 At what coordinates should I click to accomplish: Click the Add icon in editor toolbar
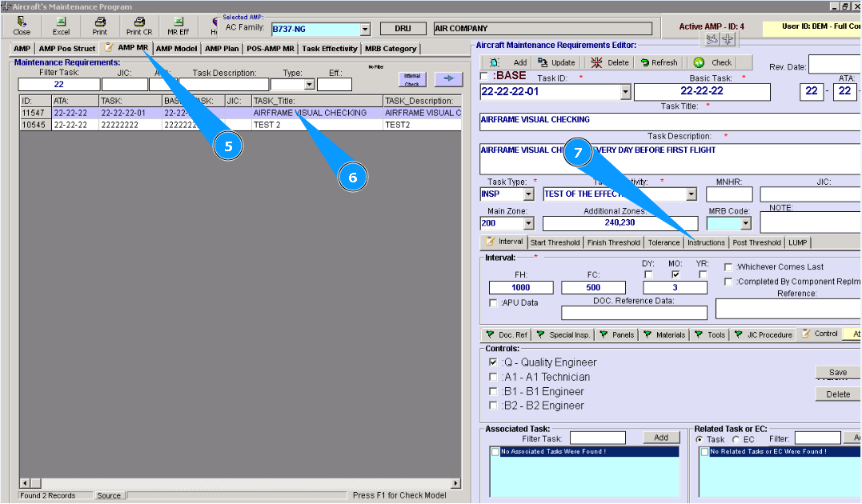point(495,62)
